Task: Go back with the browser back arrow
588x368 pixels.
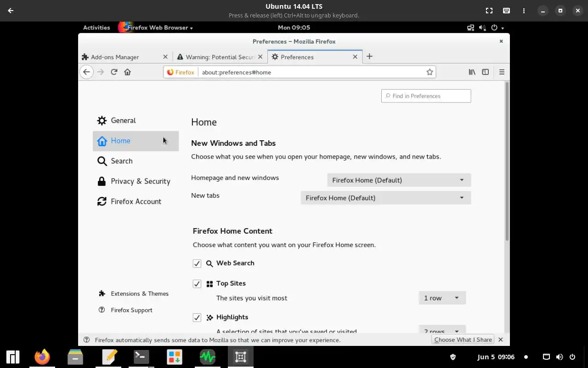Action: tap(86, 72)
